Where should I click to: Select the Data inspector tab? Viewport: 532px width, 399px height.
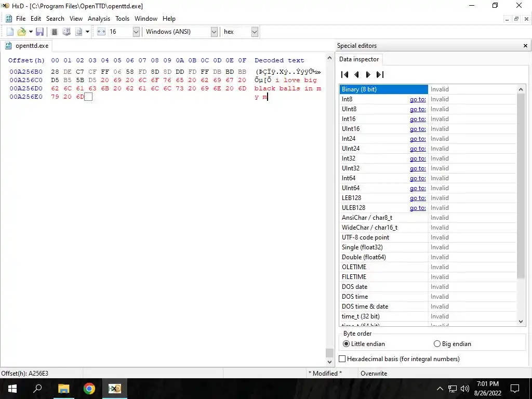359,59
